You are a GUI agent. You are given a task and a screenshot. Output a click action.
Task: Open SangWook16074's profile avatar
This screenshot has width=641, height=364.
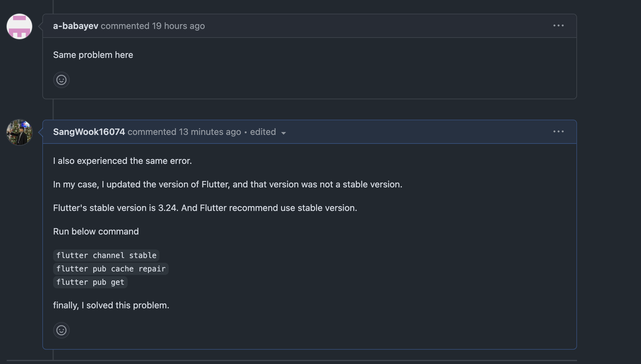click(x=19, y=132)
